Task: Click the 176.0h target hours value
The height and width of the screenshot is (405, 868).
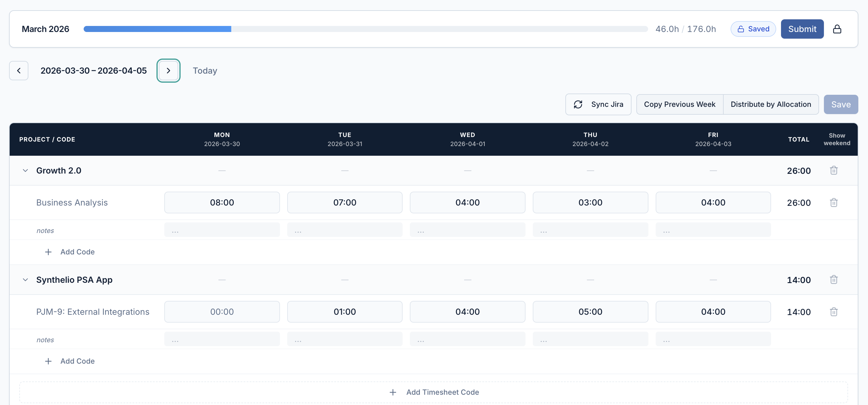Action: click(x=701, y=29)
